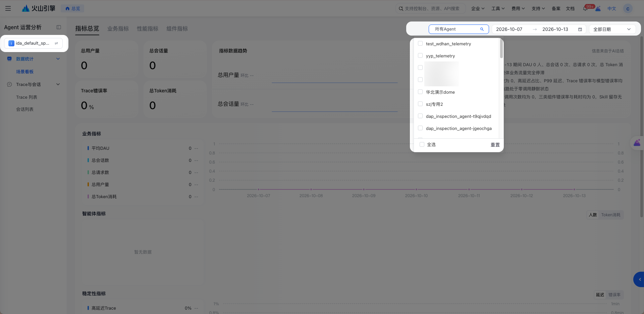Switch to the 业务指标 tab
The height and width of the screenshot is (314, 644).
click(x=118, y=29)
